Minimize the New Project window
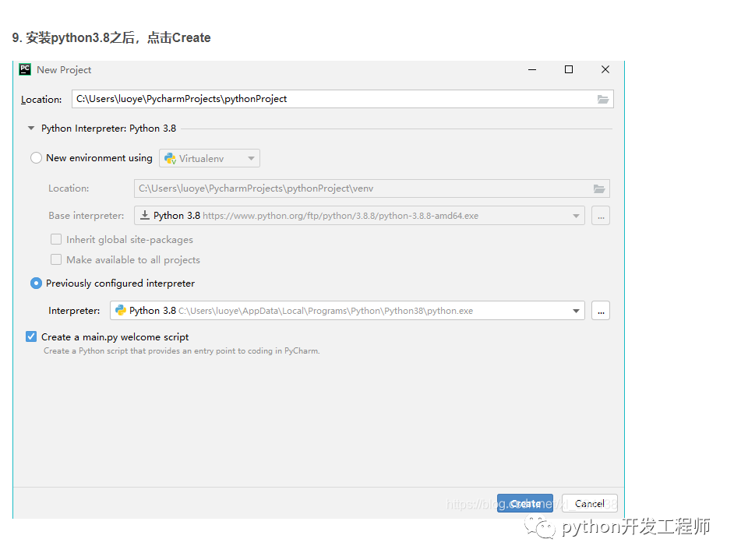The height and width of the screenshot is (560, 734). [532, 69]
